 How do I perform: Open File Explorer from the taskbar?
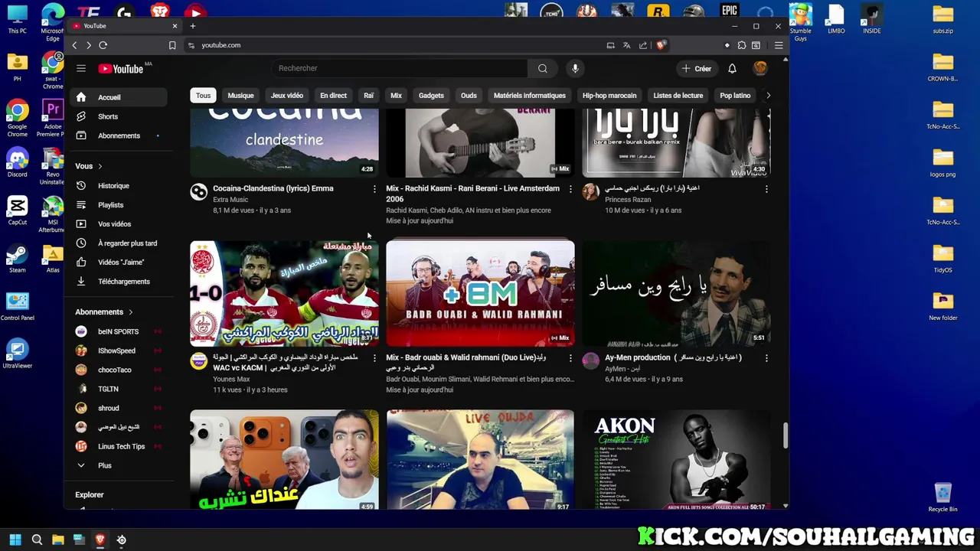57,540
